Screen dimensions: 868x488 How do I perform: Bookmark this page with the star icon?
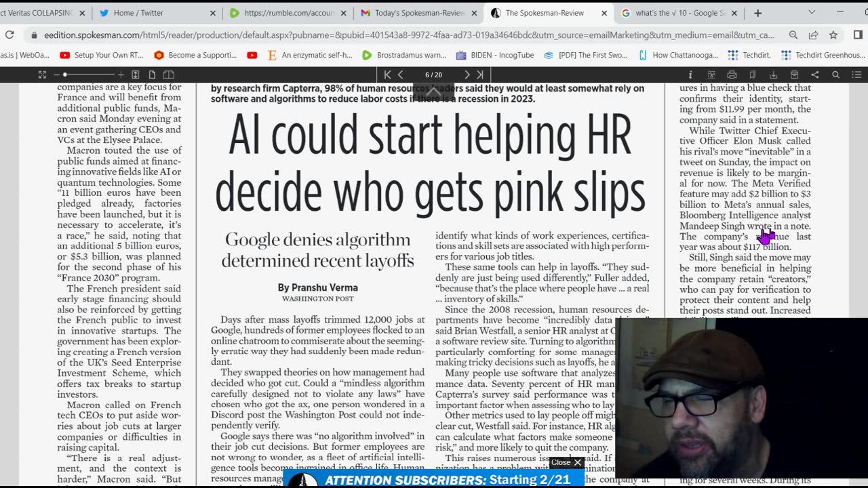[x=833, y=35]
